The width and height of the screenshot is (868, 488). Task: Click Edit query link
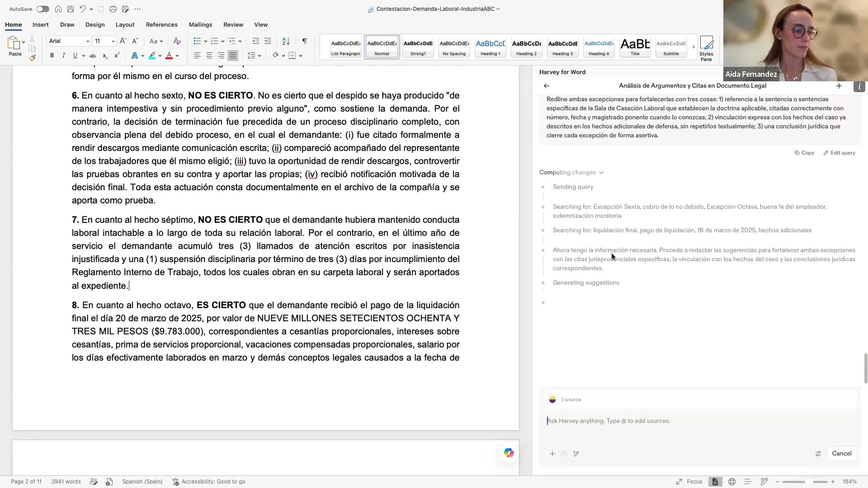coord(840,153)
